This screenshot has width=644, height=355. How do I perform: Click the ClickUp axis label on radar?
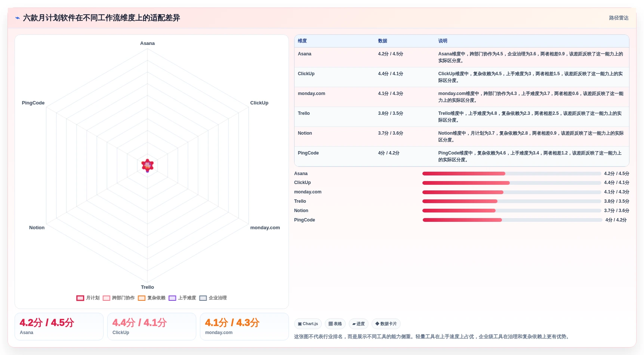(259, 103)
